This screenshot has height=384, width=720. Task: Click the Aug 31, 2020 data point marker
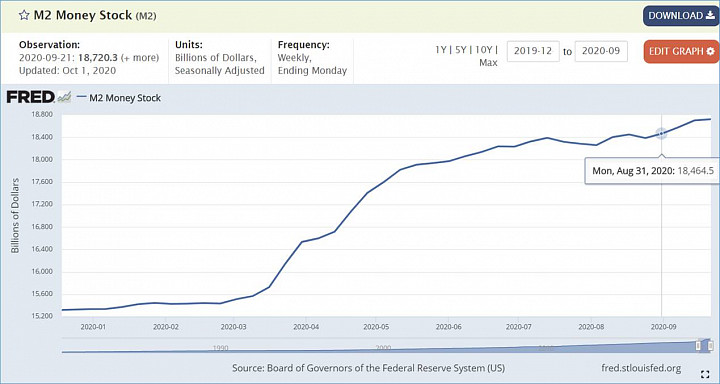(661, 133)
